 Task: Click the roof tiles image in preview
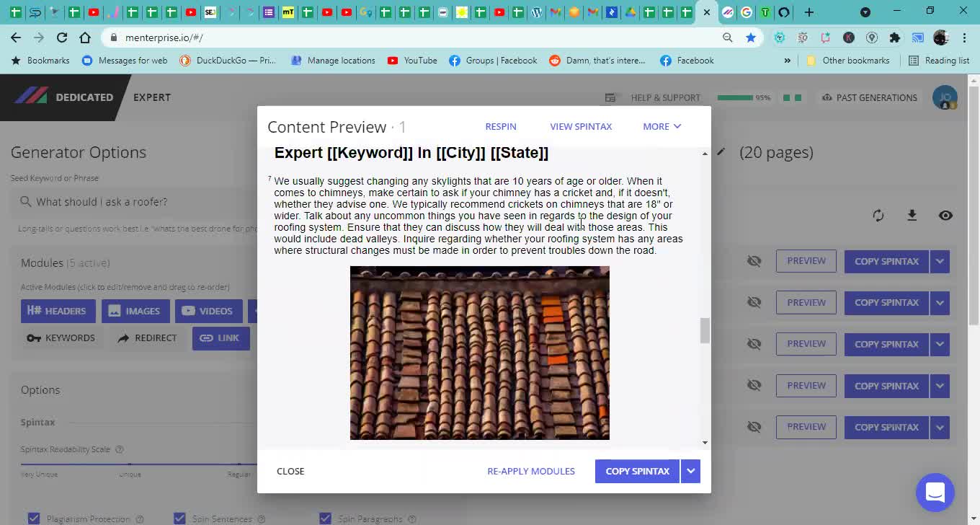point(480,353)
